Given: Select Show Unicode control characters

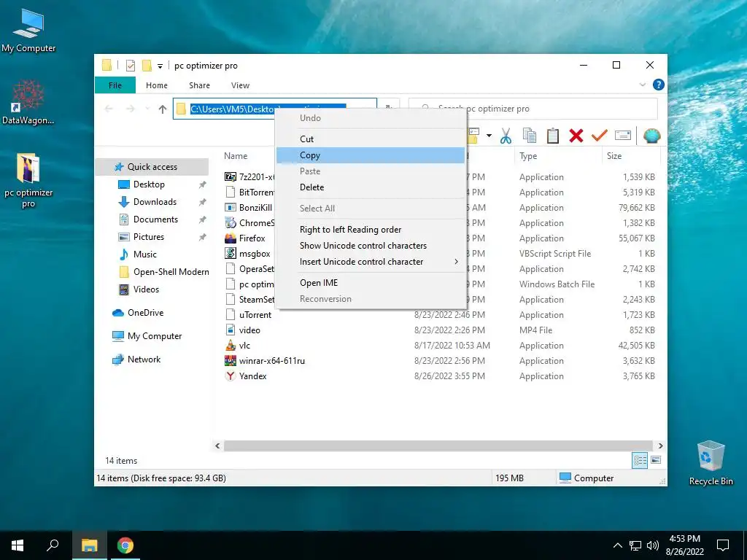Looking at the screenshot, I should coord(370,246).
